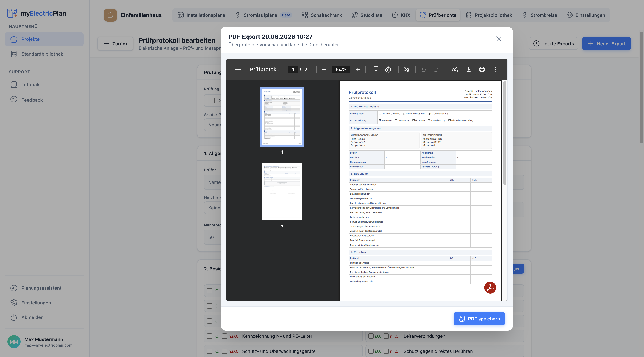Select the PDF draw annotation tool
Viewport: 644px width, 357px height.
click(x=407, y=70)
